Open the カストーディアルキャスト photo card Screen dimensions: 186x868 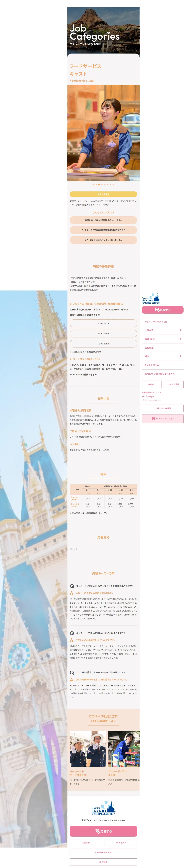click(124, 749)
